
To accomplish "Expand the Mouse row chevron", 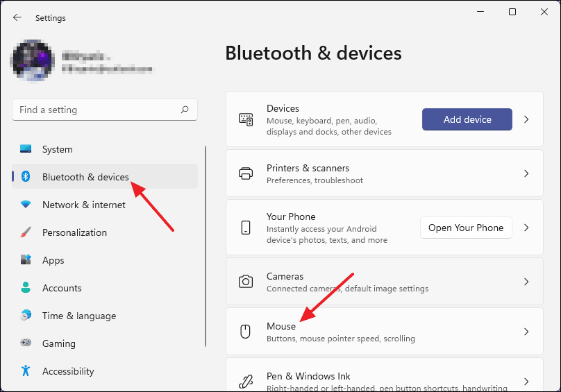I will (526, 332).
